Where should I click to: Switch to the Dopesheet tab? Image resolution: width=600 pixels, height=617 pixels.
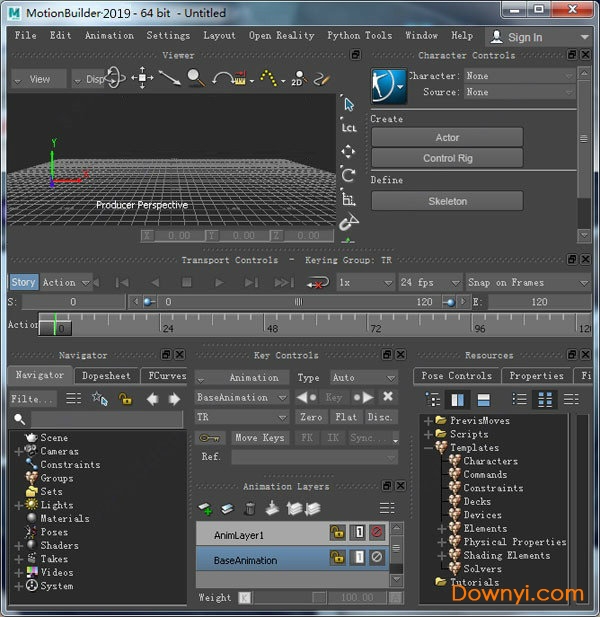pyautogui.click(x=106, y=376)
